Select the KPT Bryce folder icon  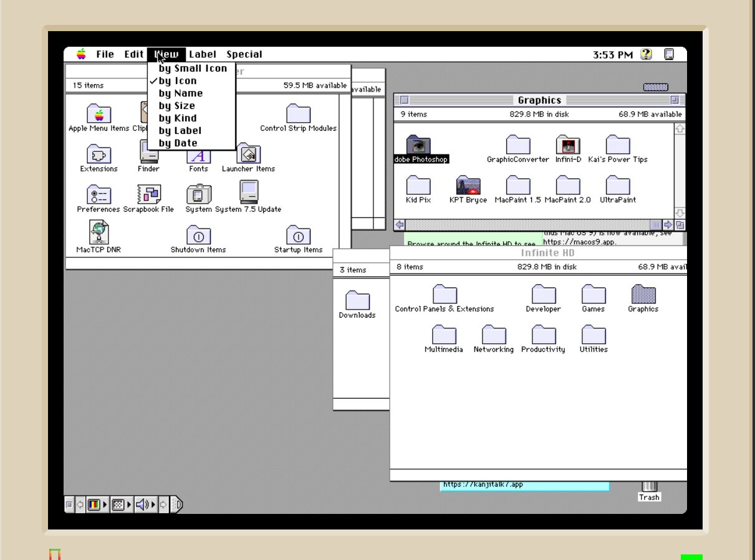point(468,185)
